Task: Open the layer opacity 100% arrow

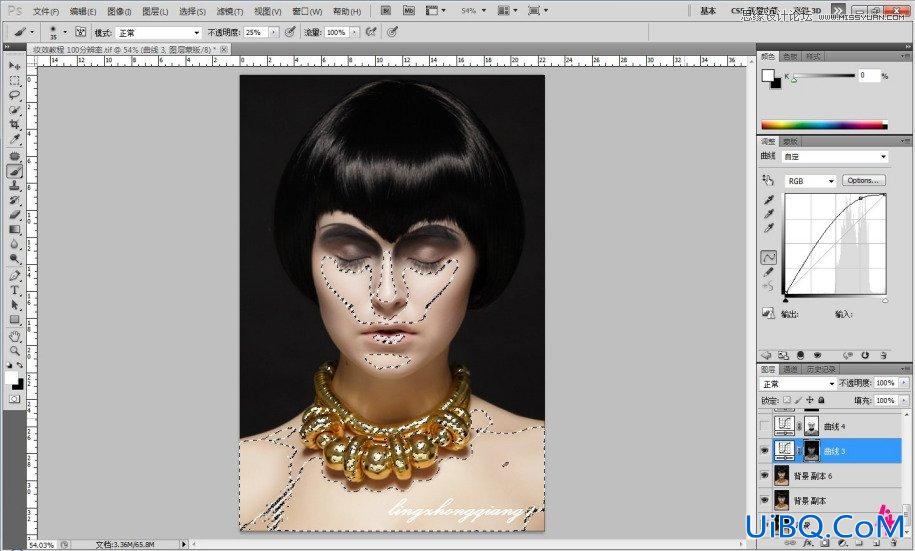Action: click(904, 383)
